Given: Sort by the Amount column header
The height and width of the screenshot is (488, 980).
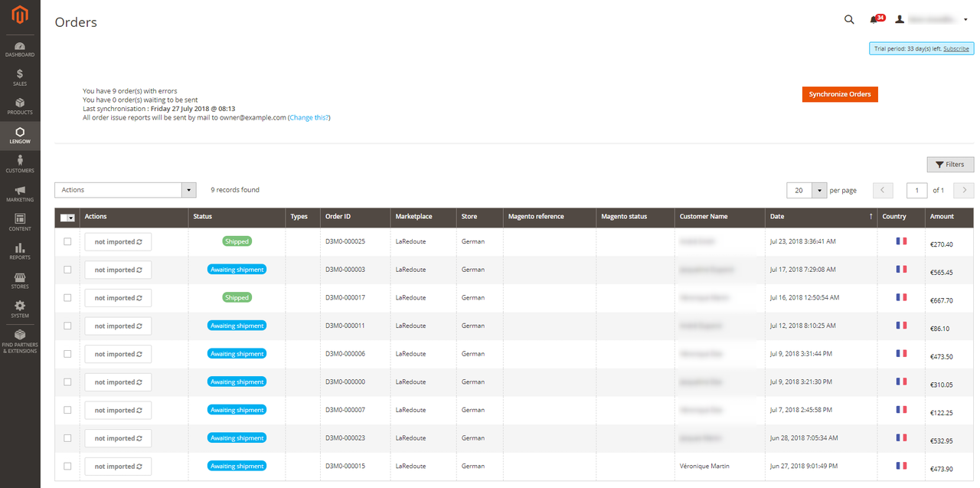Looking at the screenshot, I should [x=942, y=217].
